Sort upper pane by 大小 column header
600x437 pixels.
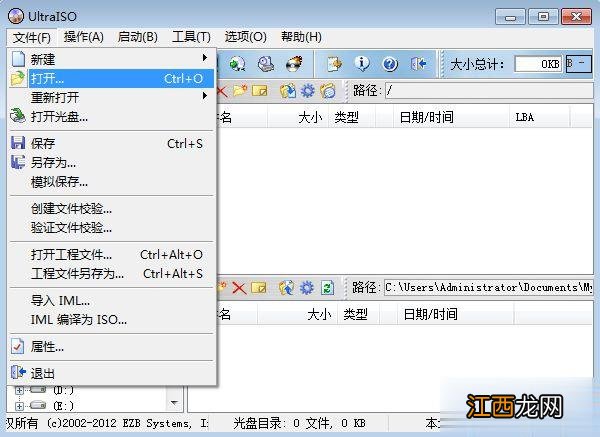298,117
